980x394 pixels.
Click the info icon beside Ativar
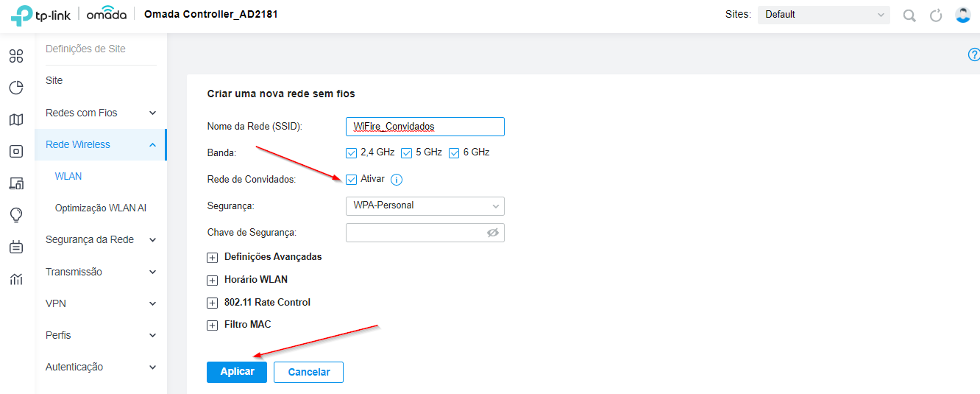point(397,180)
